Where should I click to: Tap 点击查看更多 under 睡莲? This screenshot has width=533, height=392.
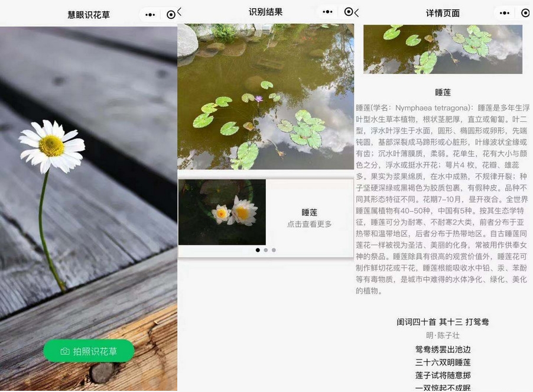click(x=309, y=224)
